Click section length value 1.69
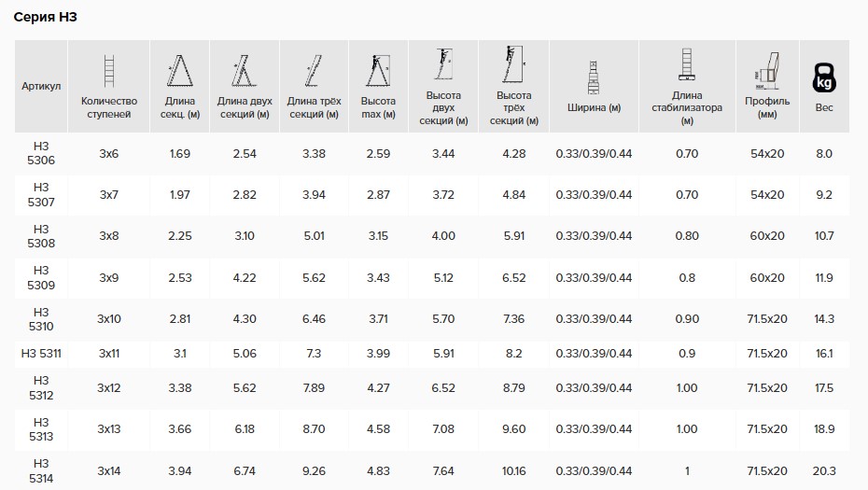 (x=180, y=153)
